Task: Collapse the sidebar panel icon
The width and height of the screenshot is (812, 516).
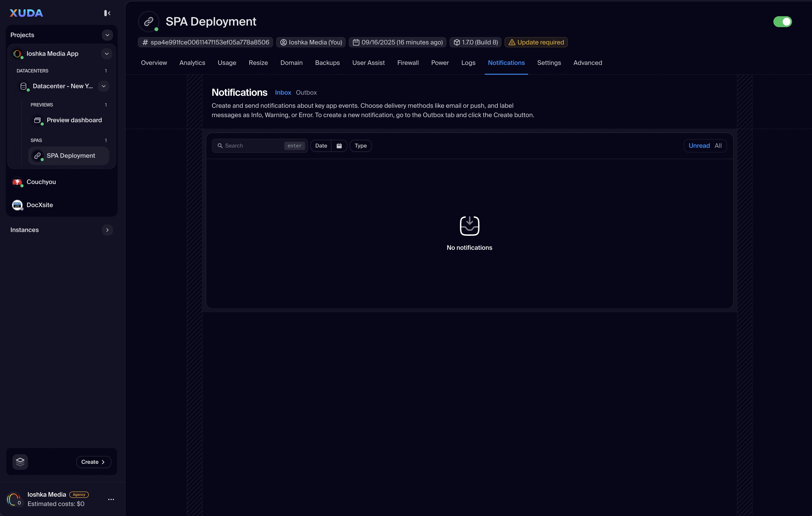Action: point(107,13)
